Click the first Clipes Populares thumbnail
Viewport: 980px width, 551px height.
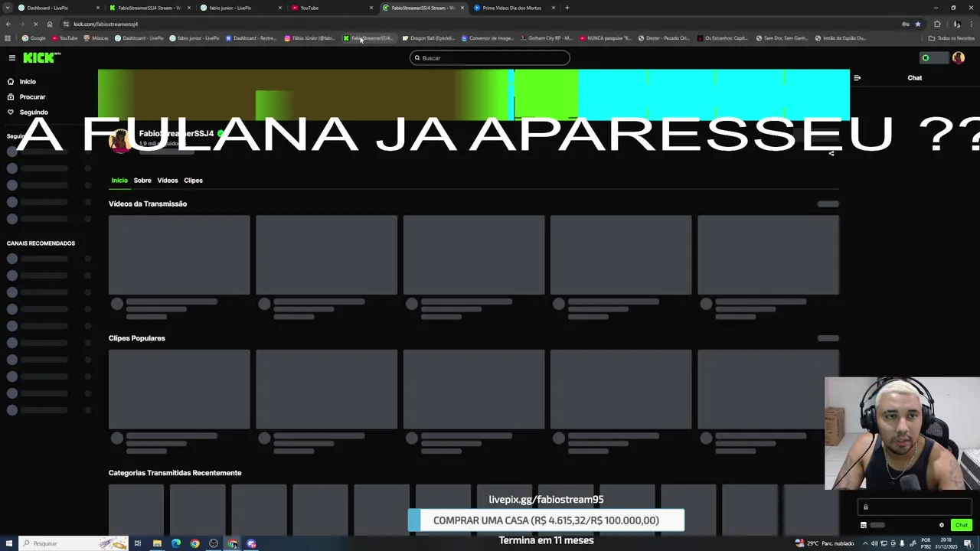coord(179,390)
